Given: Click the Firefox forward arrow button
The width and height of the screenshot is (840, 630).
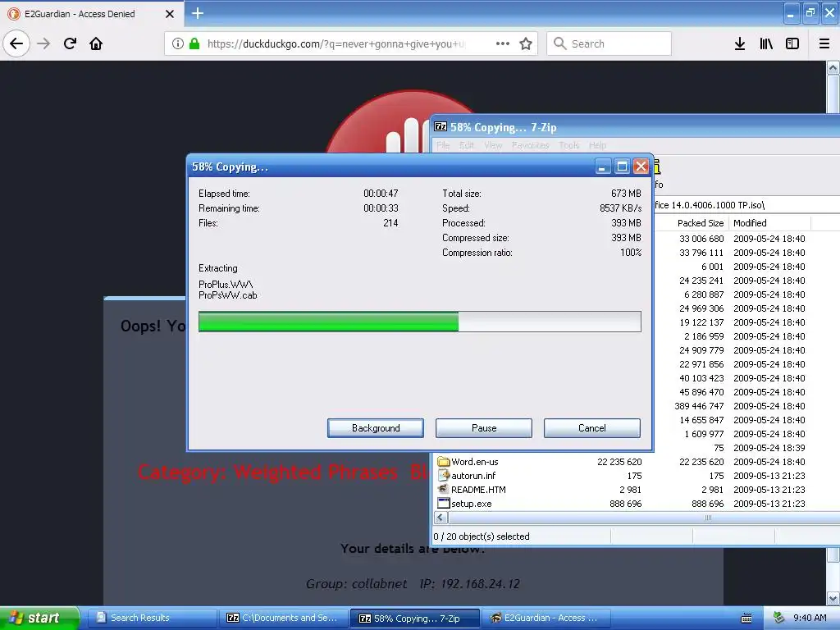Looking at the screenshot, I should [x=43, y=43].
